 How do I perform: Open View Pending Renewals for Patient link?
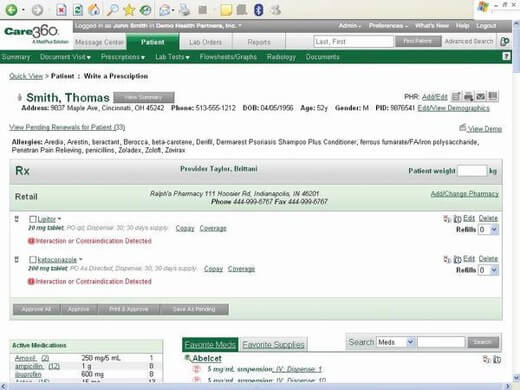(x=67, y=127)
